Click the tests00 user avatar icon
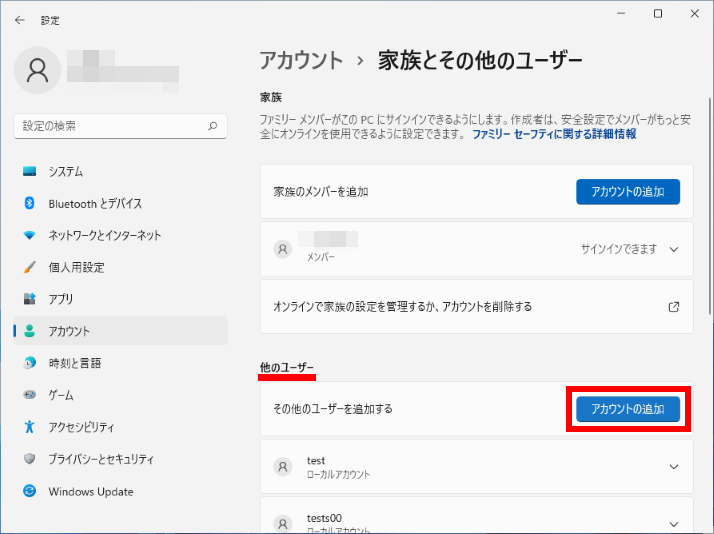Screen dimensions: 714x534 [x=283, y=524]
